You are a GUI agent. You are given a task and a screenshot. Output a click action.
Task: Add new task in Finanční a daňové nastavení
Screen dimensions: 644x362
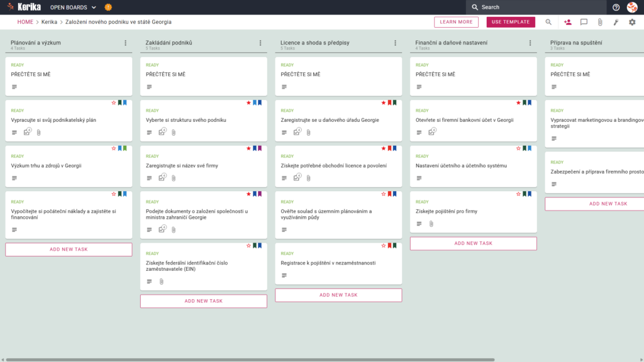click(473, 243)
